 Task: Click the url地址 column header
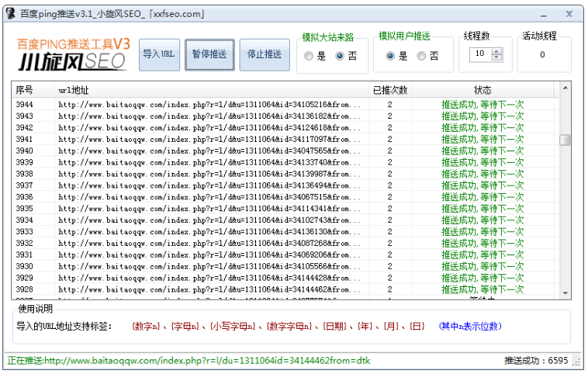[211, 90]
